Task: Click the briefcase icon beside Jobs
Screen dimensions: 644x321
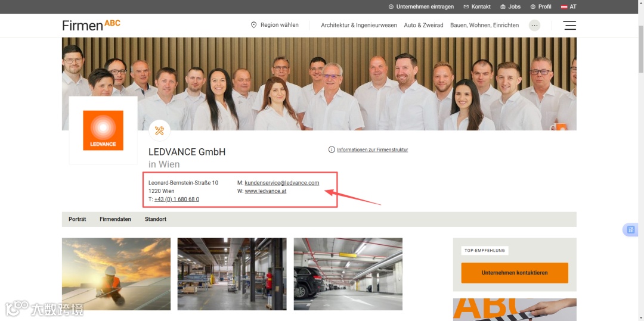Action: [503, 7]
